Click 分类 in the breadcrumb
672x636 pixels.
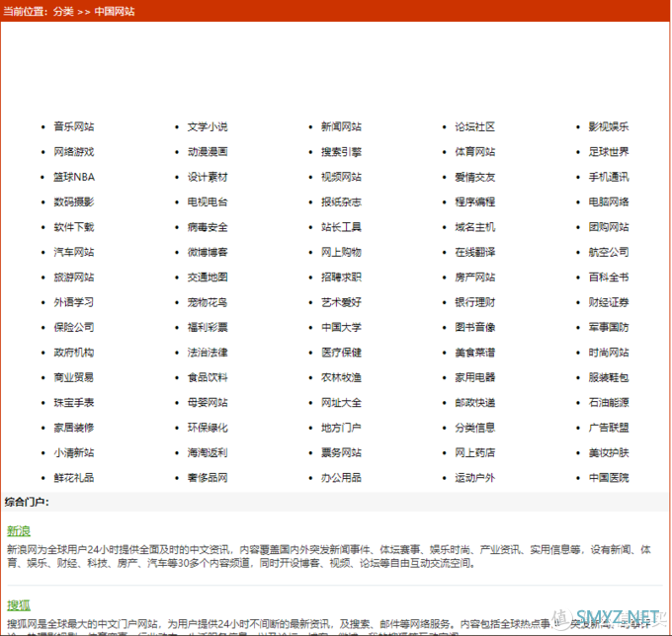(63, 12)
